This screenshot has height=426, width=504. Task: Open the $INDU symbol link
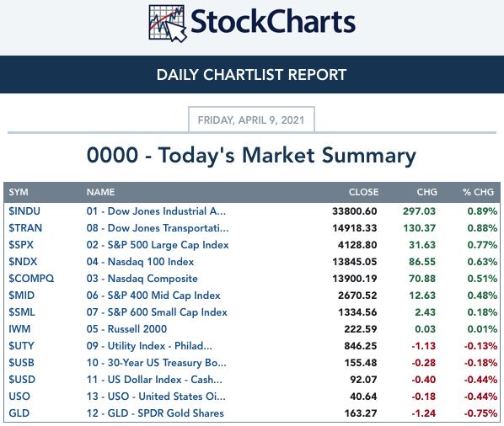point(24,211)
